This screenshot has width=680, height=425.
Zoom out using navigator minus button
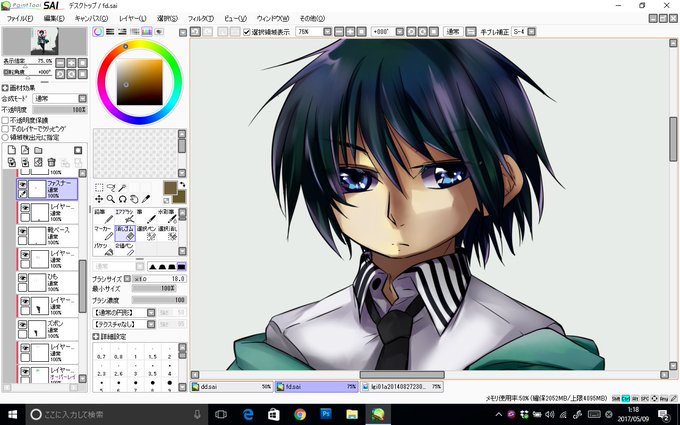point(60,63)
